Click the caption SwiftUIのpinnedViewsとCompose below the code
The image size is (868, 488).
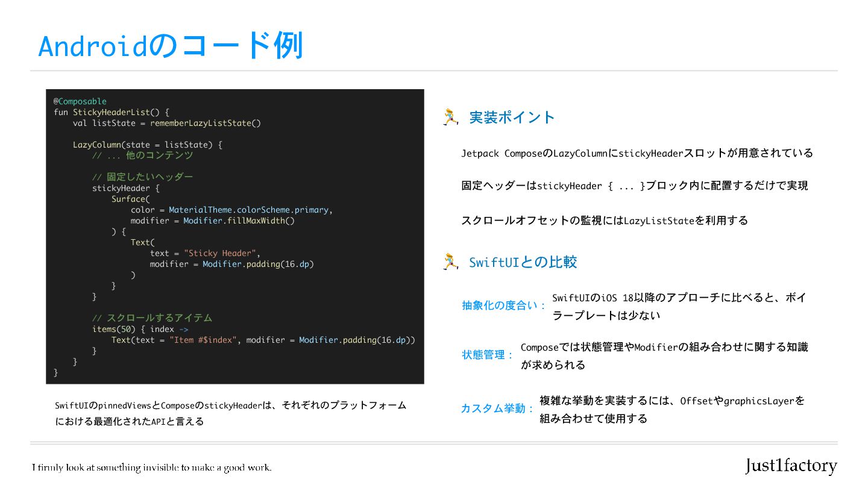(231, 413)
